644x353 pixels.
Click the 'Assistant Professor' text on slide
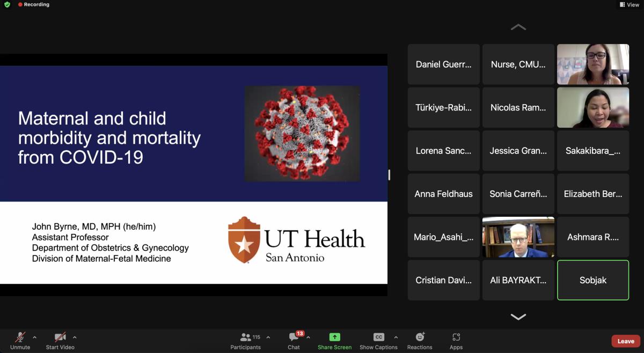tap(70, 237)
